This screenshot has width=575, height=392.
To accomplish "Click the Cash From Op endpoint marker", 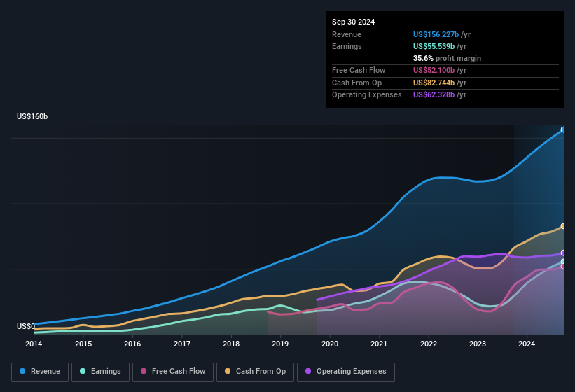I will point(563,226).
